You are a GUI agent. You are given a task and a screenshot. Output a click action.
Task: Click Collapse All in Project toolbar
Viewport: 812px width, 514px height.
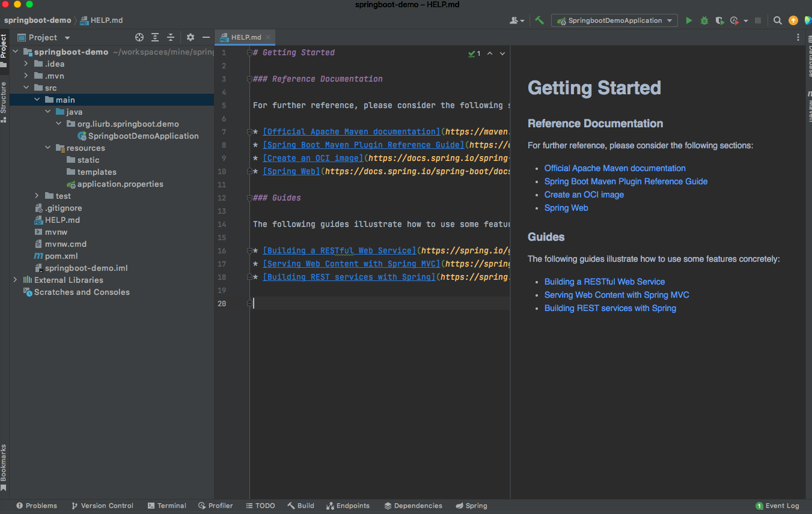pyautogui.click(x=171, y=37)
